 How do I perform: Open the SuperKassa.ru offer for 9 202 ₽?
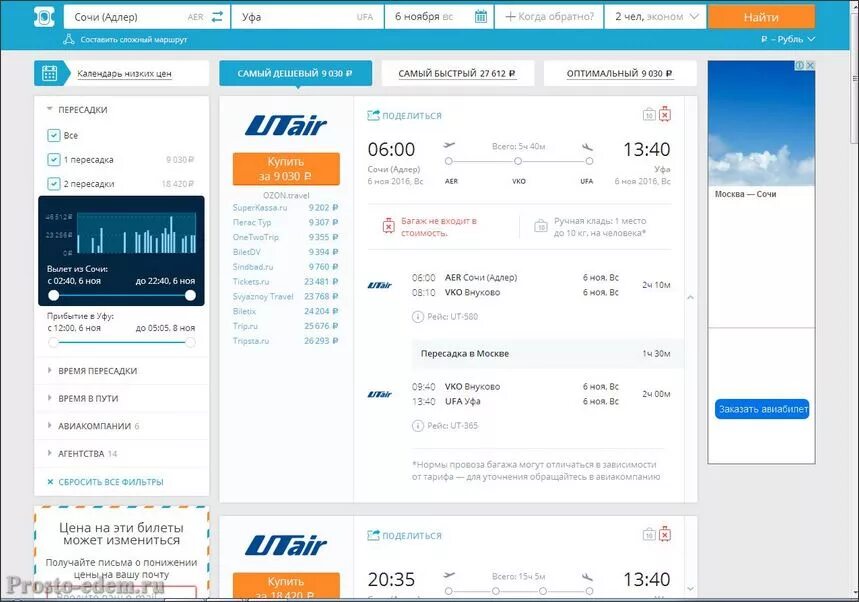coord(285,208)
